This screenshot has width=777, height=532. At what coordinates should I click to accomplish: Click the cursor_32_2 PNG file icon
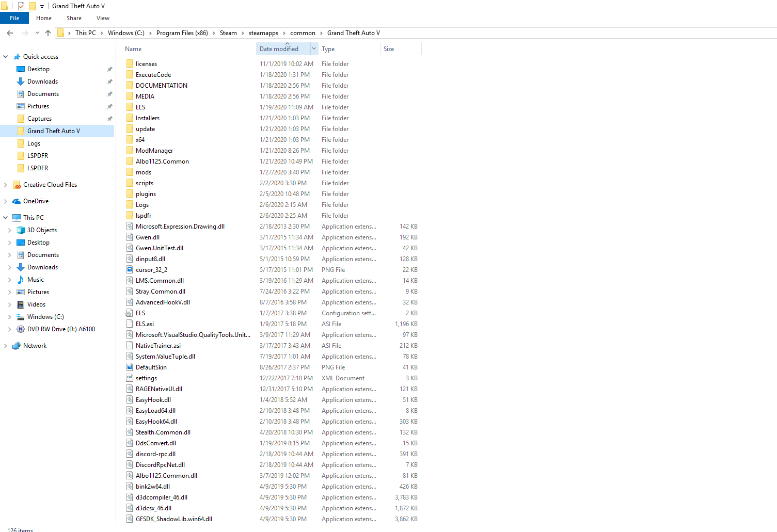click(x=130, y=270)
